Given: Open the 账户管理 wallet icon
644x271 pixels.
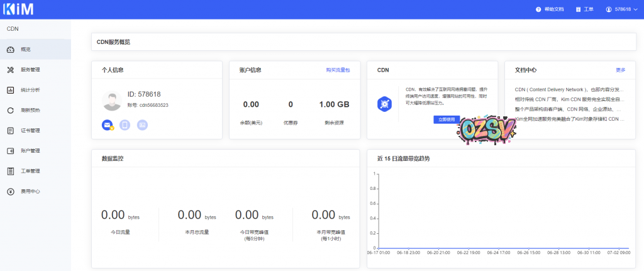Looking at the screenshot, I should 10,151.
